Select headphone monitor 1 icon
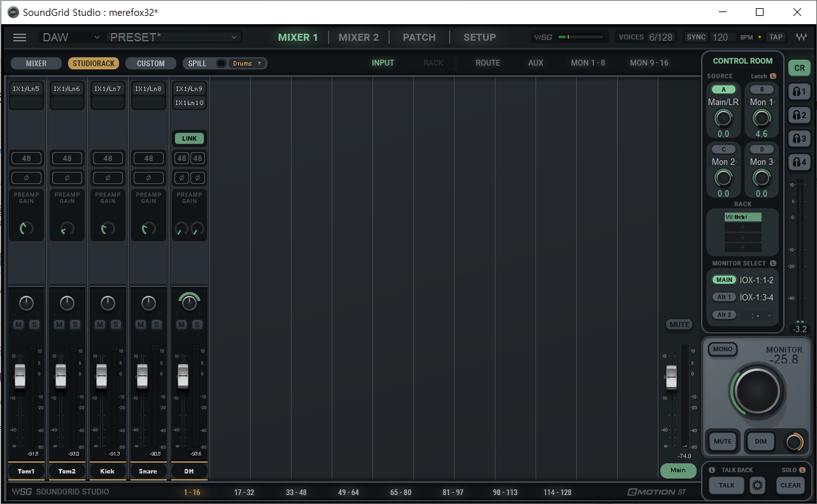The width and height of the screenshot is (817, 504). [799, 92]
